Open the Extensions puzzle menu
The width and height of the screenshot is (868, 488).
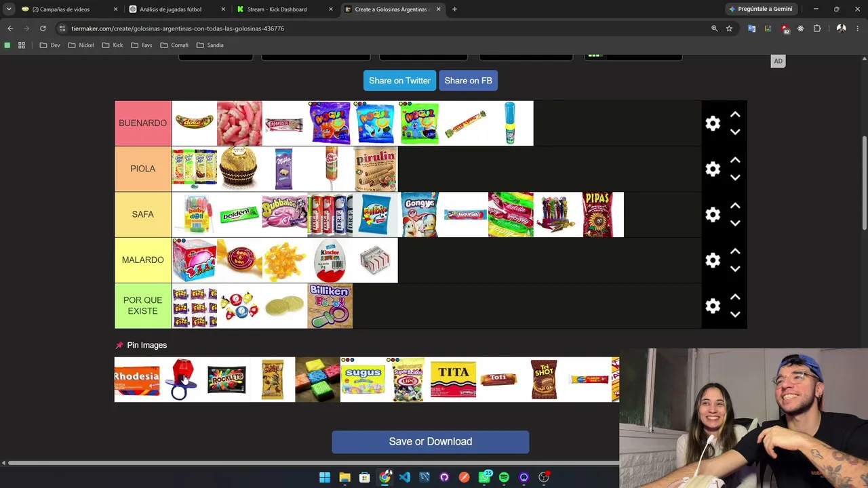click(817, 28)
